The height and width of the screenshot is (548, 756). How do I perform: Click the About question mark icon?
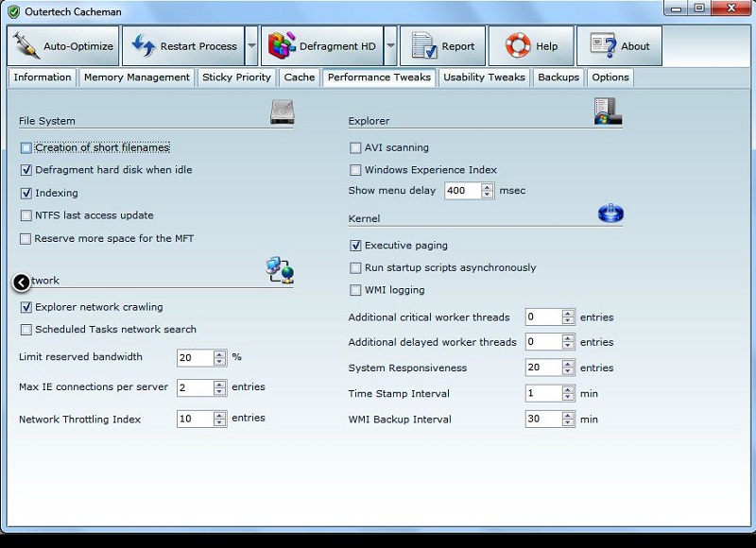604,45
